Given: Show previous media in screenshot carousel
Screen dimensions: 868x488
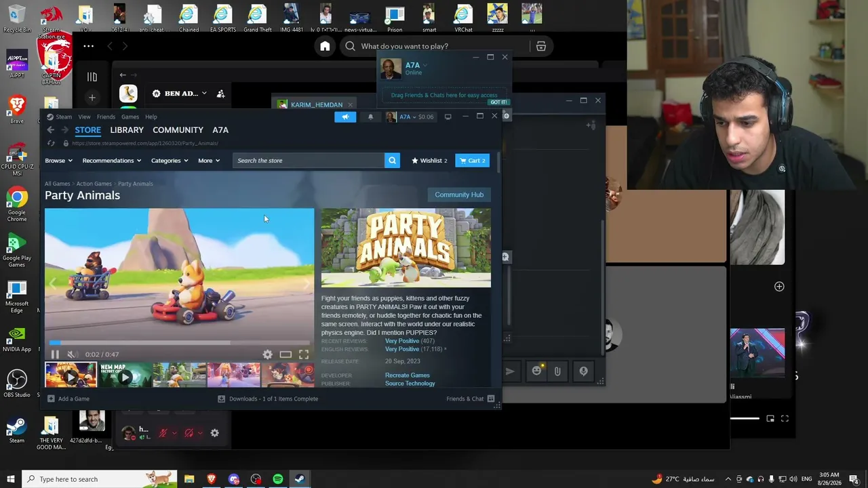Looking at the screenshot, I should click(52, 284).
